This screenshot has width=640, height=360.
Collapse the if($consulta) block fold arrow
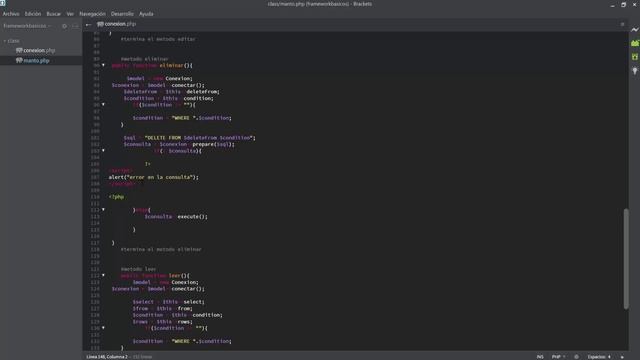coord(103,151)
